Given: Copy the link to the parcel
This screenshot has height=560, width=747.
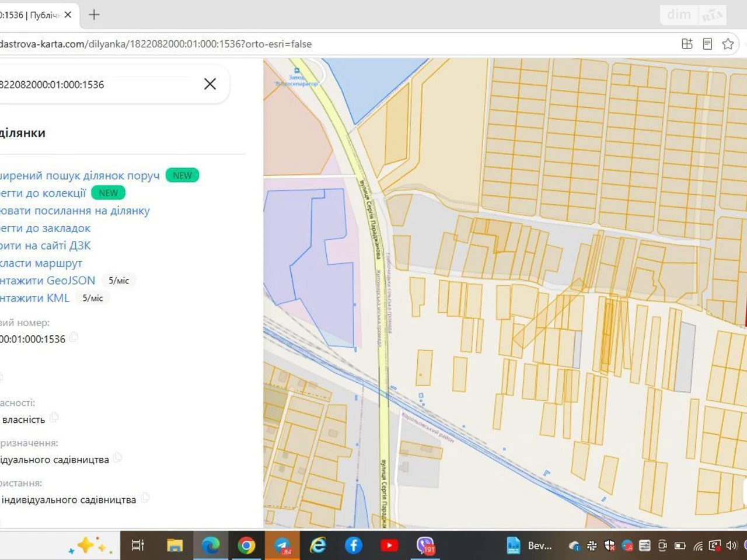Looking at the screenshot, I should pos(75,211).
